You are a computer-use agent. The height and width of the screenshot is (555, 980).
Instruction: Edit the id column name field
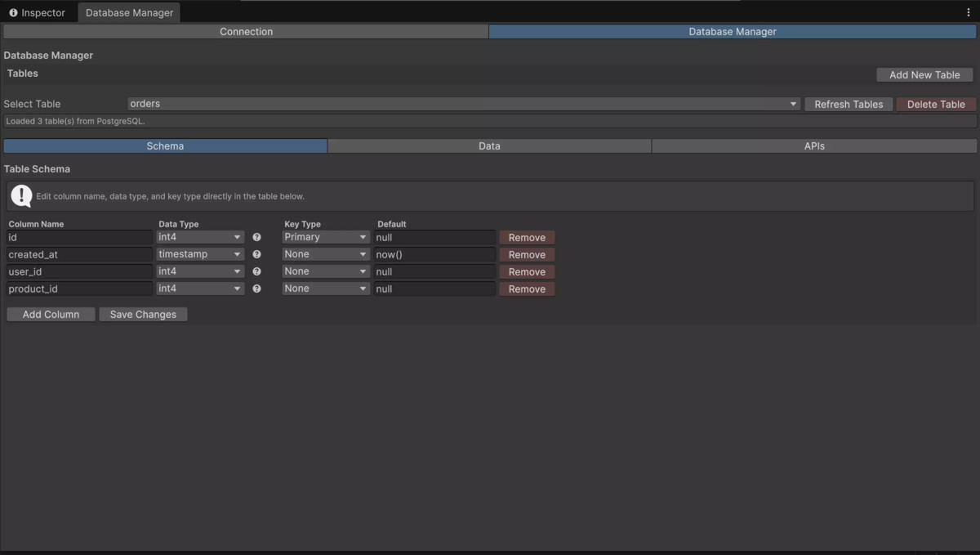[x=79, y=237]
